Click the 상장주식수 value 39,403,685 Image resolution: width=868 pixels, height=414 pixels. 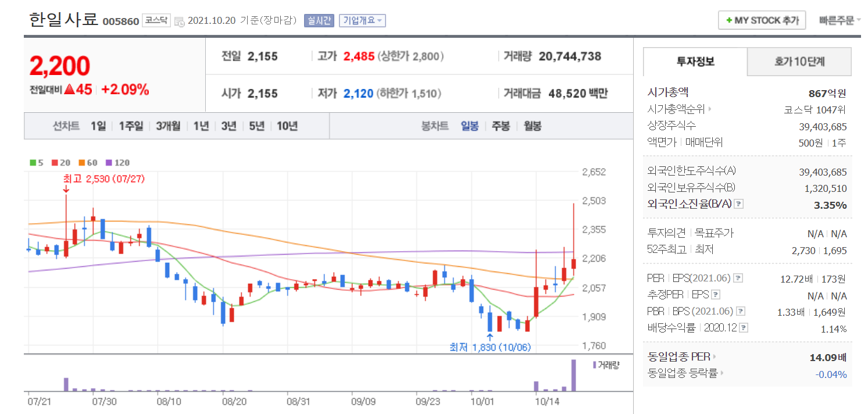(823, 126)
